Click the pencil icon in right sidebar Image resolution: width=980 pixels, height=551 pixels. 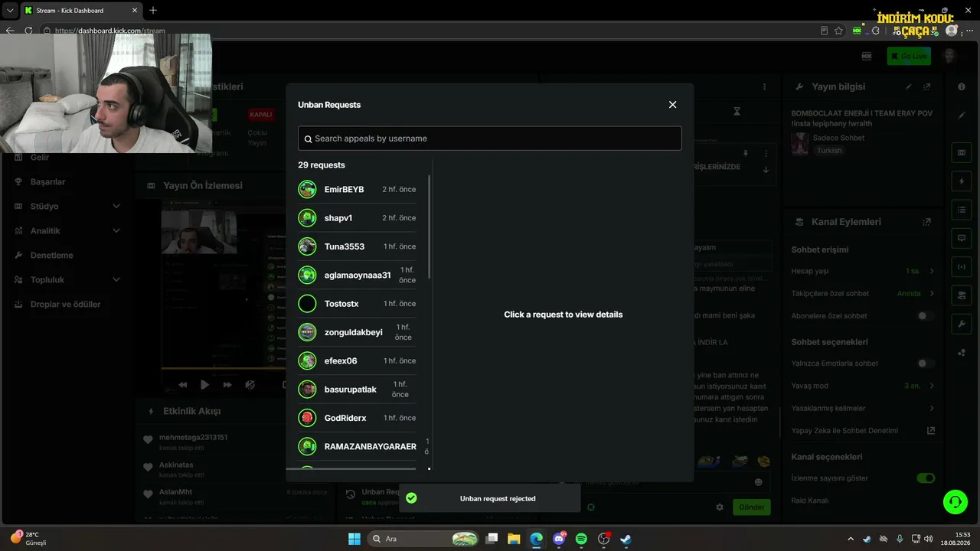pos(962,116)
